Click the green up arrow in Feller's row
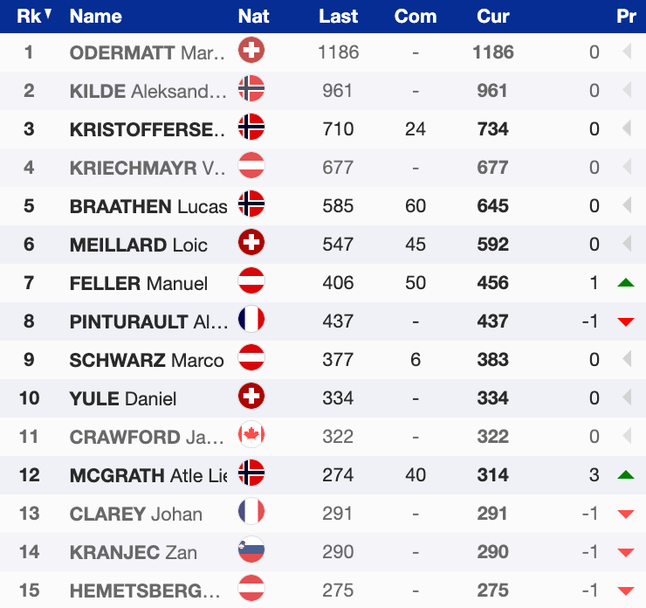 point(626,283)
